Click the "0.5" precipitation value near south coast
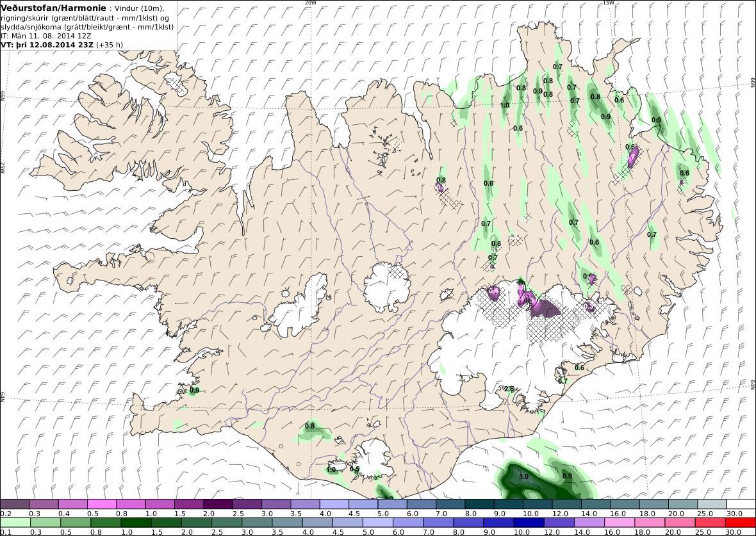 [x=354, y=469]
